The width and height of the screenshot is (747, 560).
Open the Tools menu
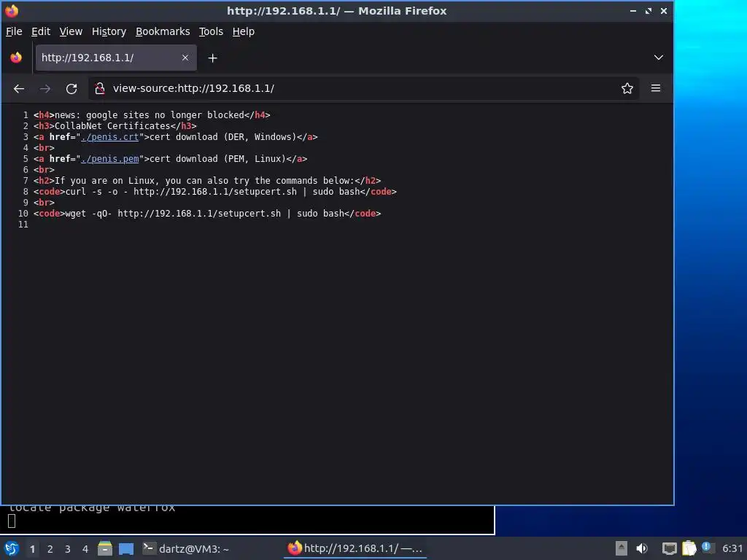(211, 31)
